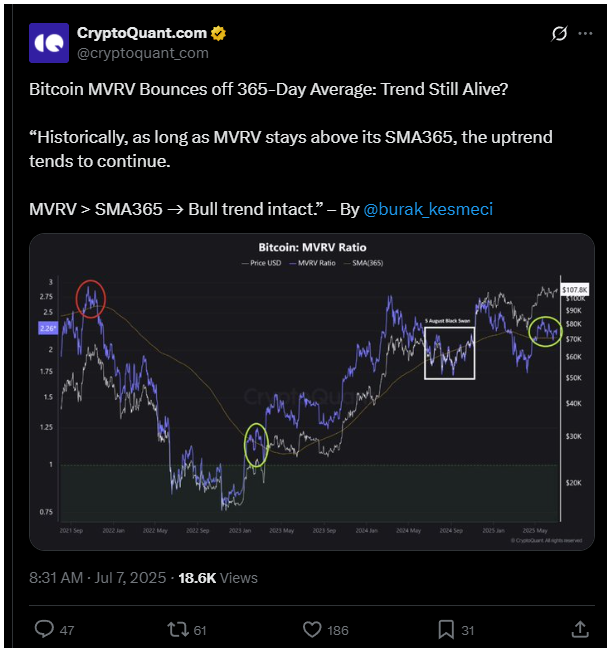Click the $107.8K price label
Viewport: 611px width, 652px height.
574,290
